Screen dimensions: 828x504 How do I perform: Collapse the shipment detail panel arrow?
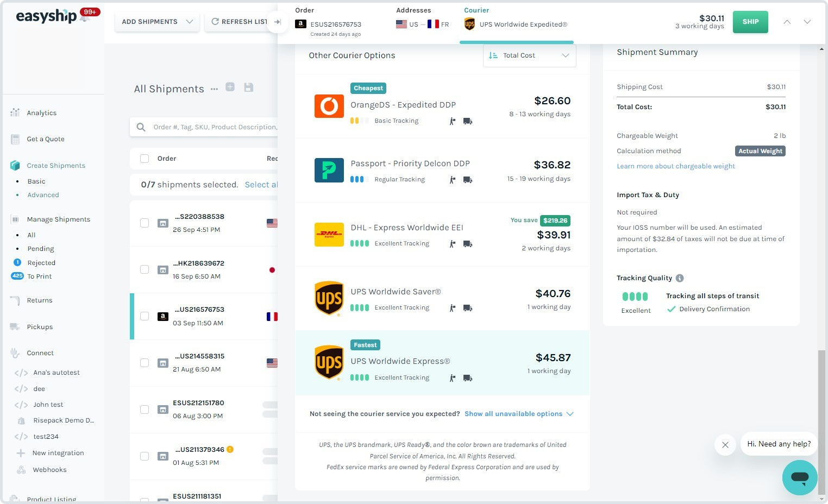[x=278, y=22]
